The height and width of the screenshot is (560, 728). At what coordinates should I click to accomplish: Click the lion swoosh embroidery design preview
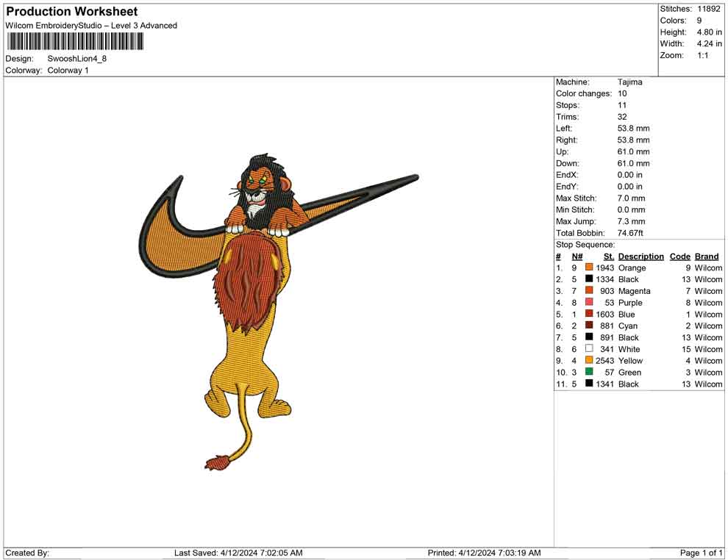279,312
